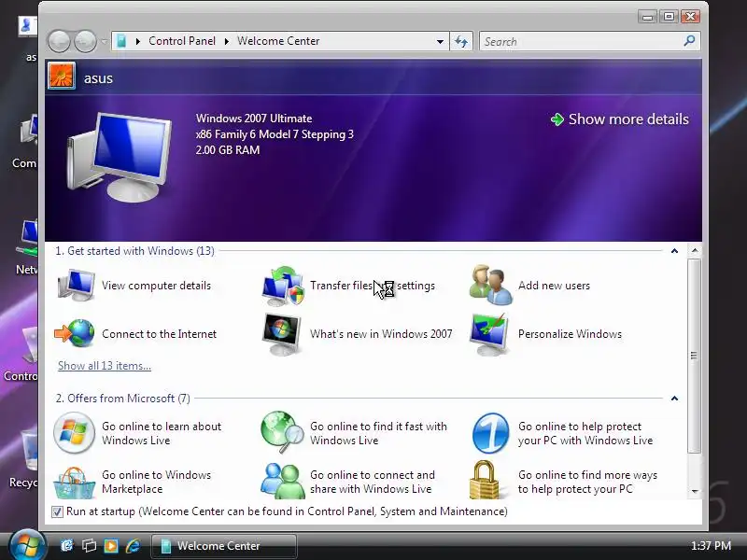Click the Windows Live learn-about flag icon

point(74,433)
